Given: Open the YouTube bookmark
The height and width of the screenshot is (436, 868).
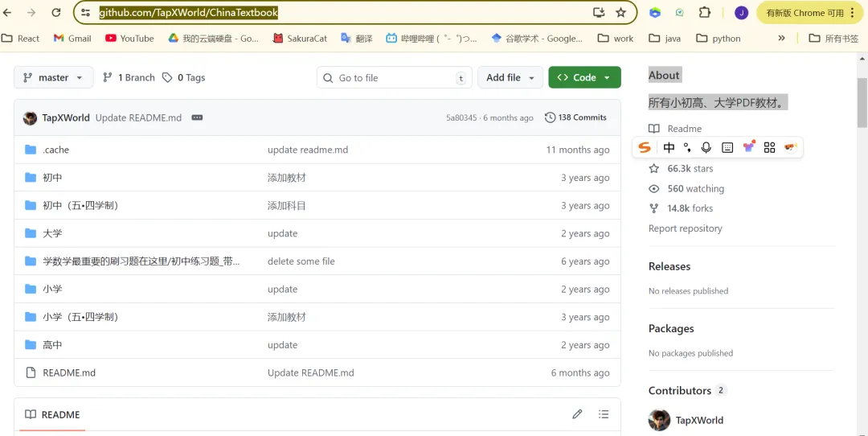Looking at the screenshot, I should [x=129, y=39].
